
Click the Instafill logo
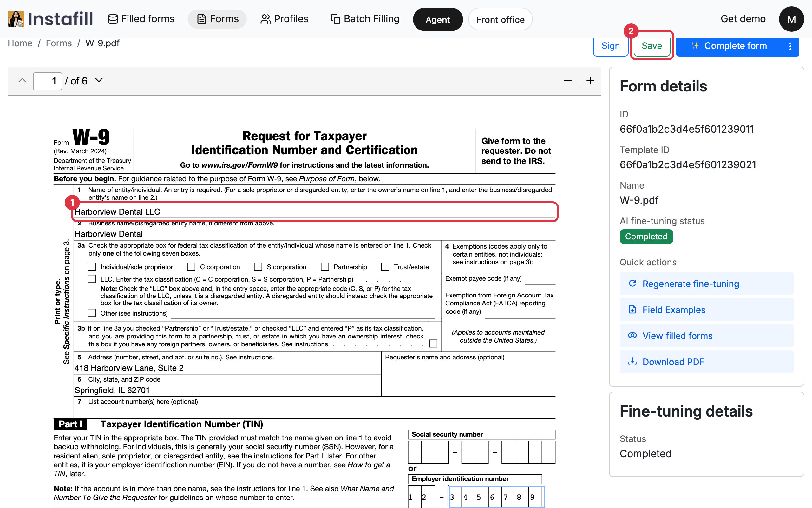point(50,19)
